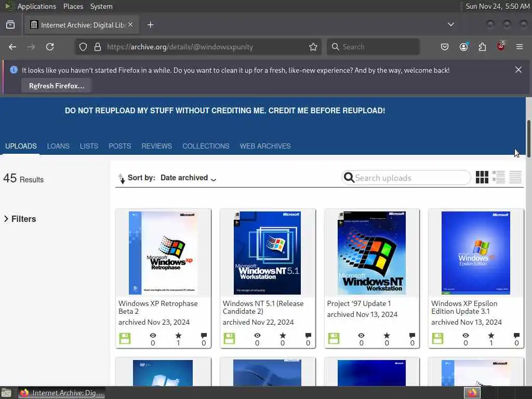
Task: Open Project '97 Update 1 title link
Action: [x=359, y=303]
